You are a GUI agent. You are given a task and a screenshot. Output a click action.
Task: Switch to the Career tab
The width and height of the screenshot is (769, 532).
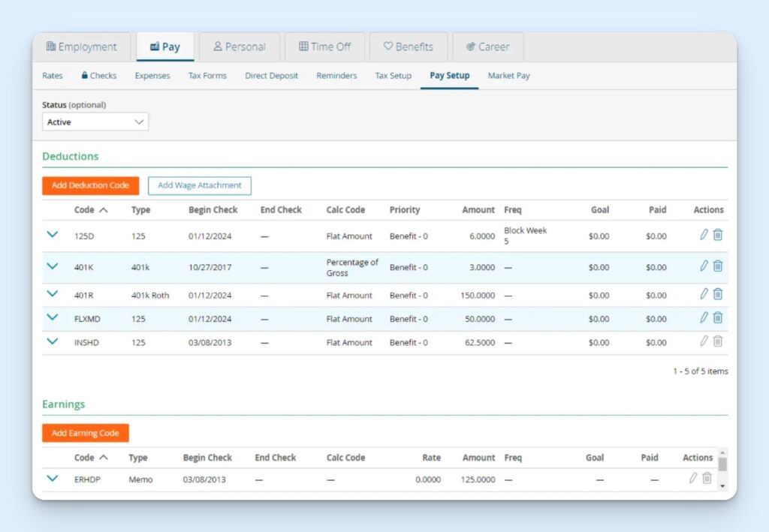(488, 47)
